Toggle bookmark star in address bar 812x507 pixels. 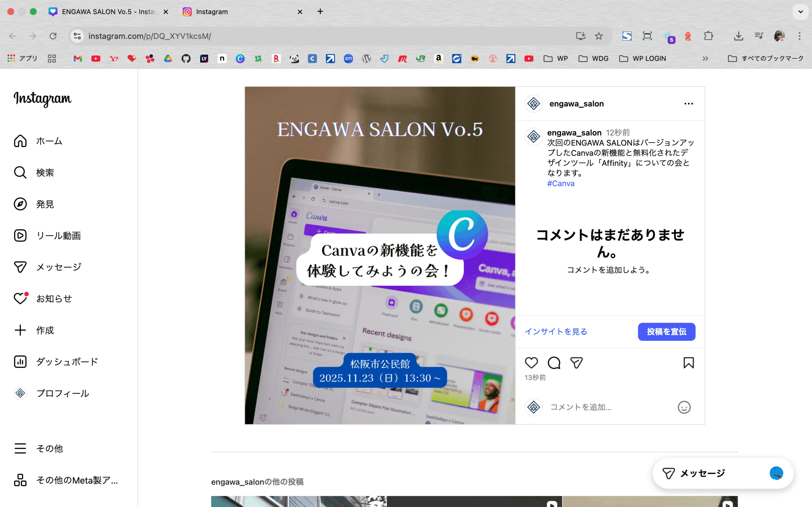coord(599,36)
